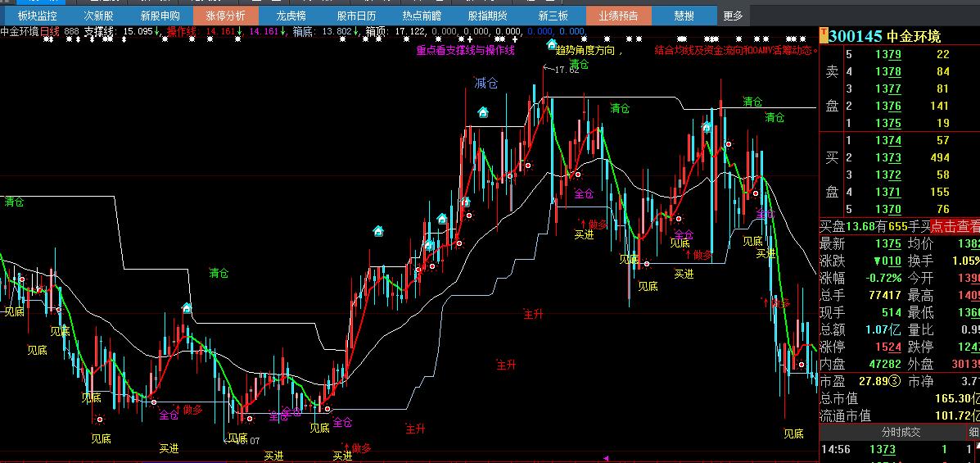This screenshot has height=463, width=980.
Task: Click the house icon next to 趋势角度方向
Action: [x=551, y=43]
